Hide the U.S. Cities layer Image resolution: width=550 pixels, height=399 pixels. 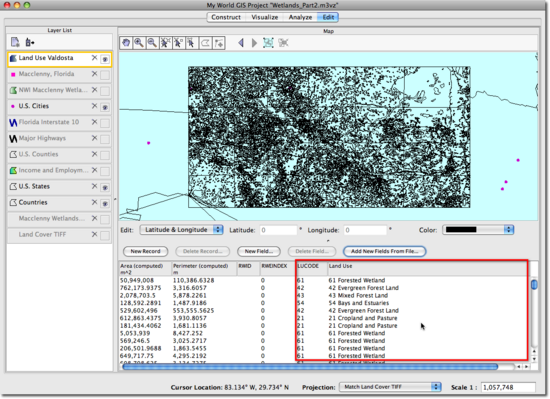tap(105, 107)
